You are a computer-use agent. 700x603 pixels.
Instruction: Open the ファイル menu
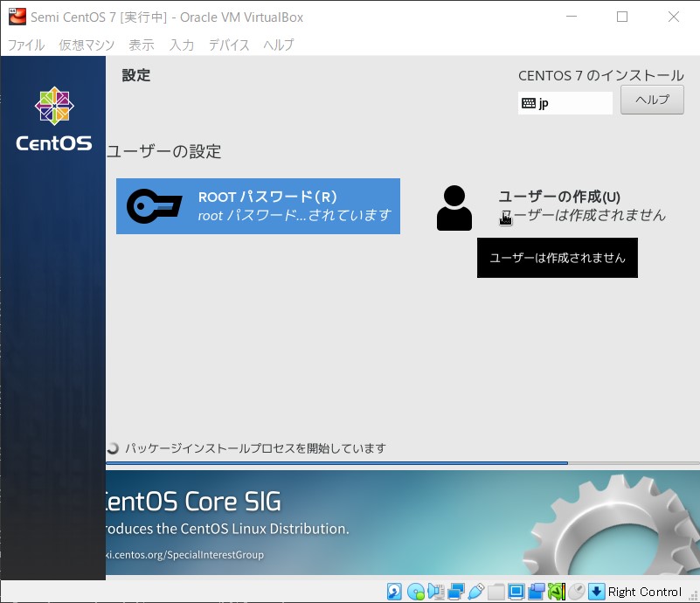coord(26,45)
